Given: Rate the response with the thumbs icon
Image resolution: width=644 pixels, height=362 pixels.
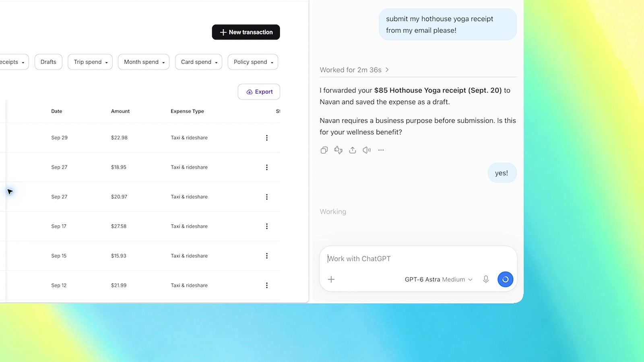Looking at the screenshot, I should click(x=338, y=150).
